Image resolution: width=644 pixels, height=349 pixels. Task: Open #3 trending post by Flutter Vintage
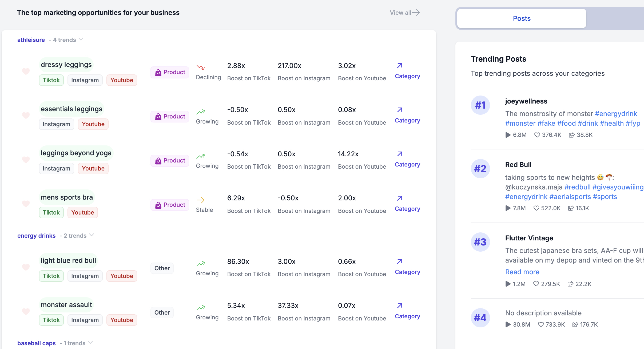click(x=529, y=238)
